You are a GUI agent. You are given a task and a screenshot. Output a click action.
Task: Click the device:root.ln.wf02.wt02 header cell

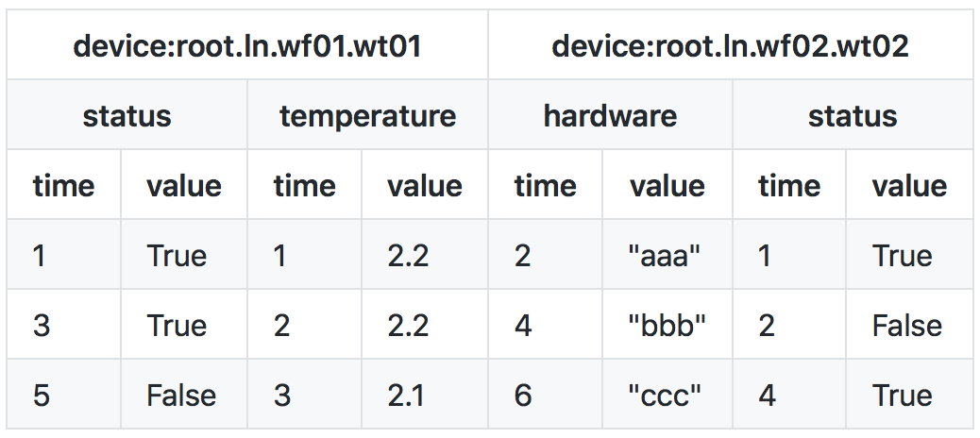click(x=730, y=45)
